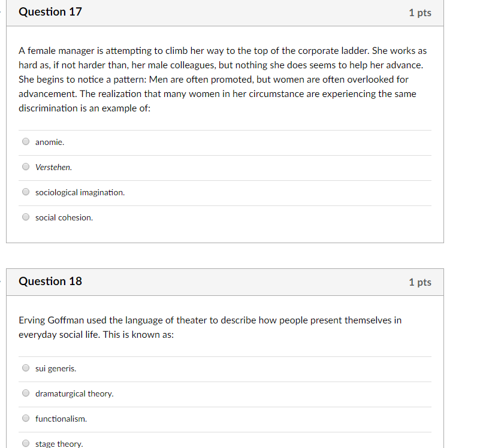The height and width of the screenshot is (448, 489).
Task: Click the '1 pts' label on Question 17
Action: (x=420, y=13)
